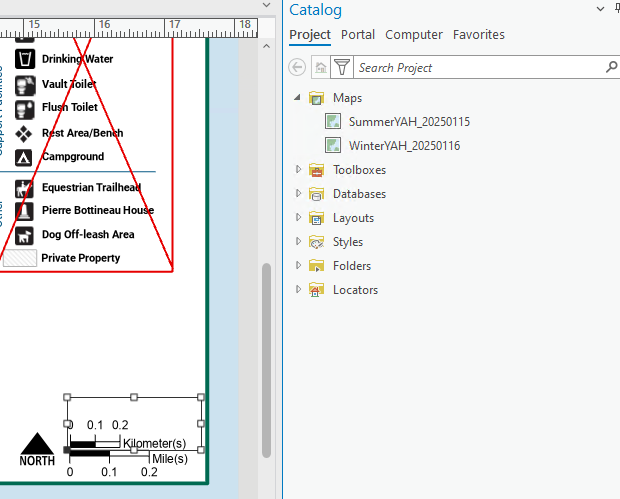Click the "Campground" legend text
Screen dimensions: 620x499
[73, 157]
